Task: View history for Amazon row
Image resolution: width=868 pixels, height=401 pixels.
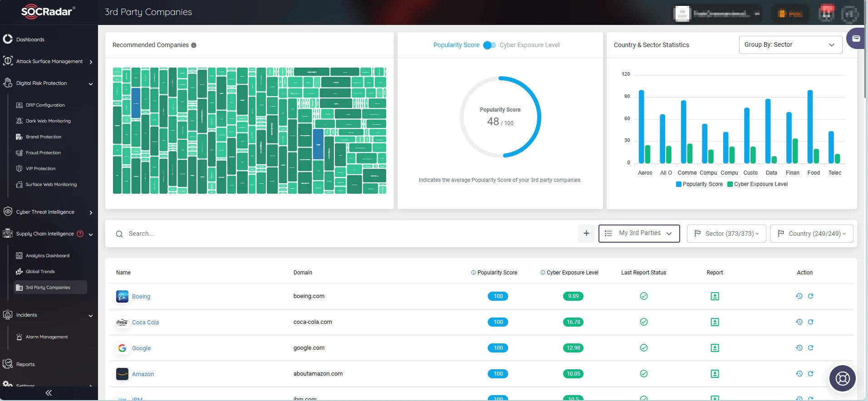Action: (x=799, y=374)
